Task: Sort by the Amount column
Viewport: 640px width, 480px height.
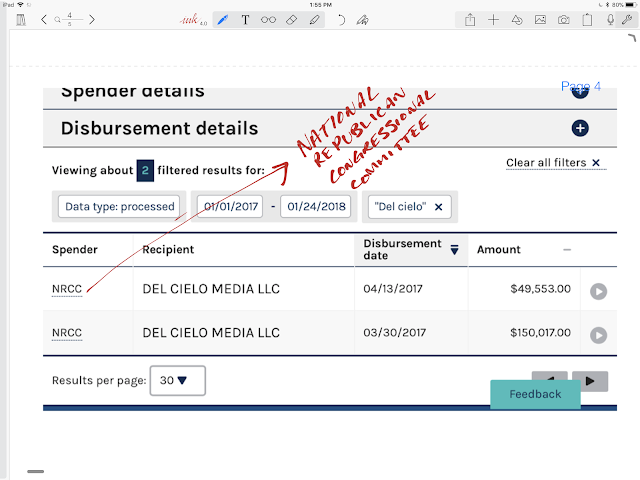Action: (x=524, y=249)
